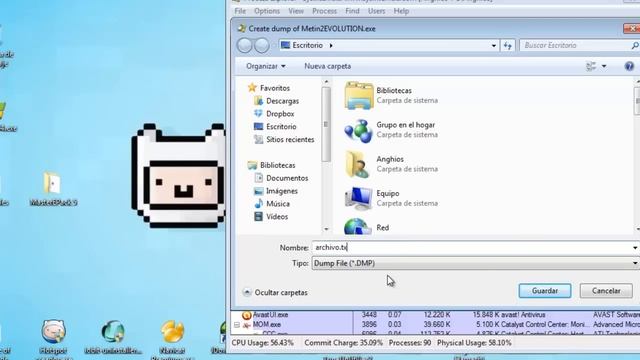Viewport: 640px width, 360px height.
Task: Change view using the view mode icon
Action: click(x=591, y=66)
